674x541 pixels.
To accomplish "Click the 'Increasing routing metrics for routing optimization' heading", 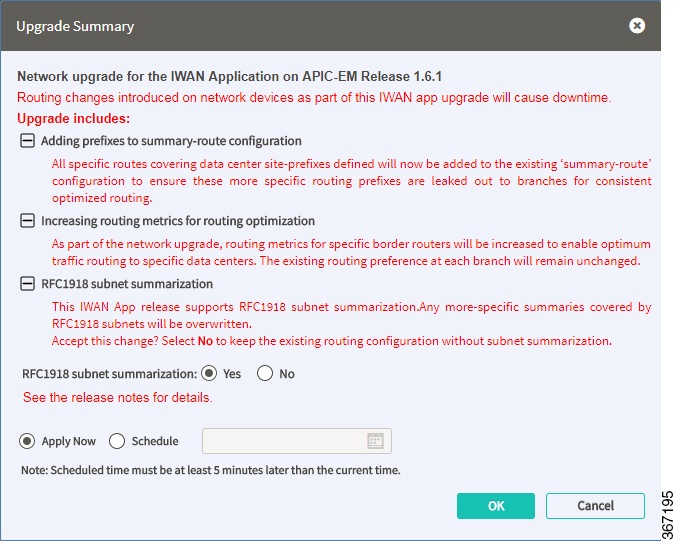I will click(x=178, y=221).
